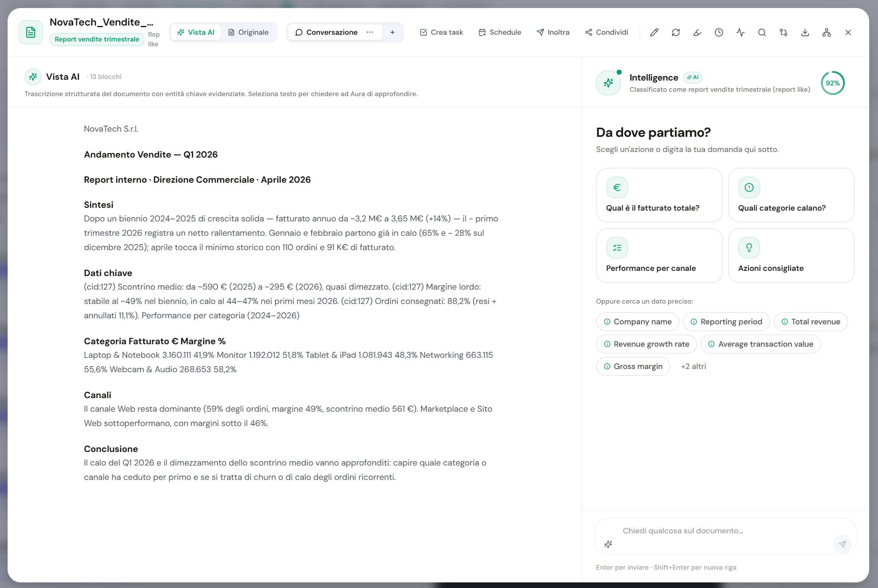This screenshot has width=878, height=588.
Task: Click Crea task
Action: coord(441,32)
